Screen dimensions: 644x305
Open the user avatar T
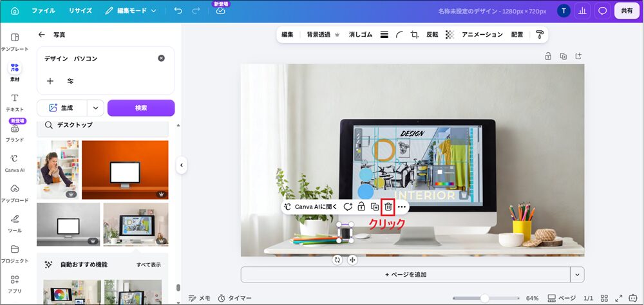tap(563, 11)
